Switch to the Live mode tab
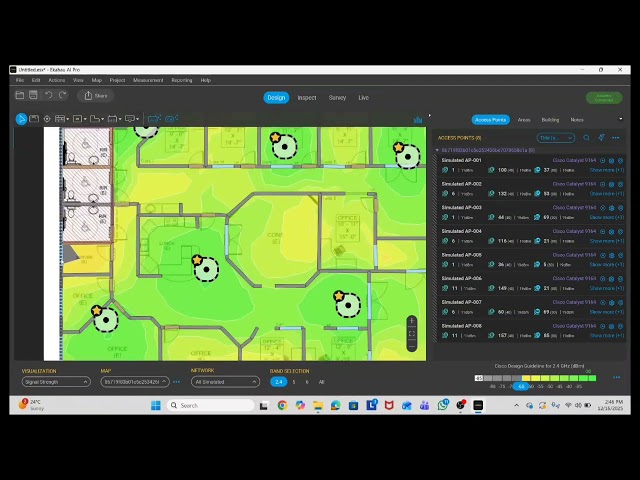This screenshot has width=640, height=480. point(363,98)
